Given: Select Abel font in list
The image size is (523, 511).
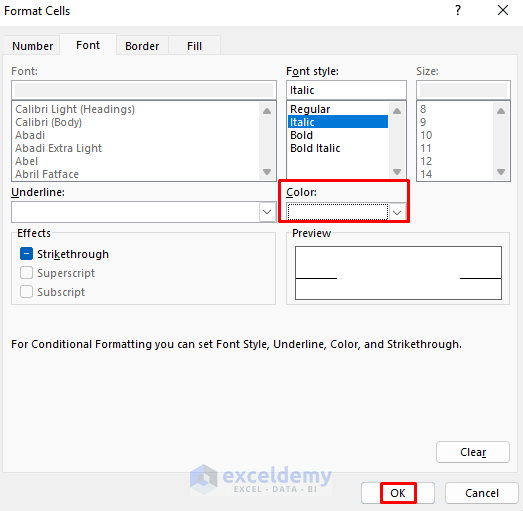Looking at the screenshot, I should coord(27,161).
